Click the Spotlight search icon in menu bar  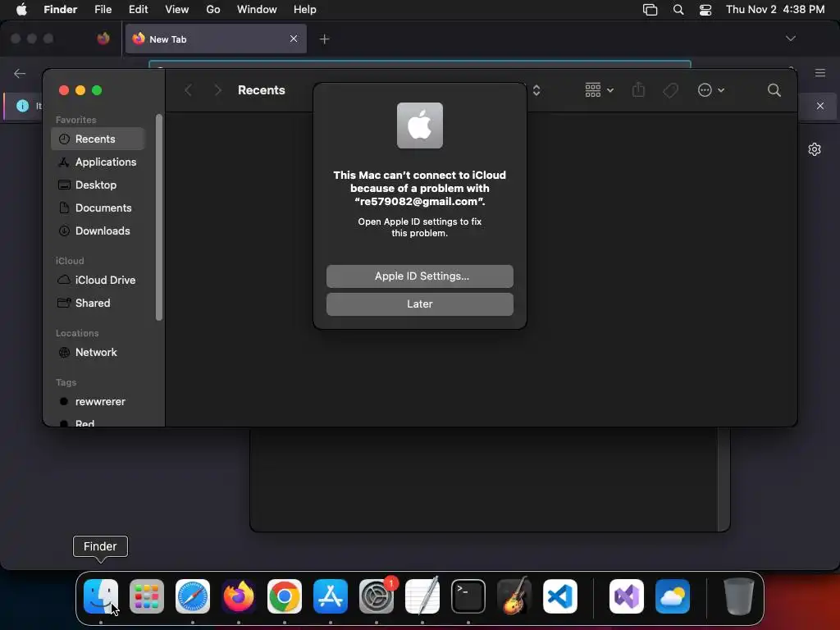tap(678, 10)
